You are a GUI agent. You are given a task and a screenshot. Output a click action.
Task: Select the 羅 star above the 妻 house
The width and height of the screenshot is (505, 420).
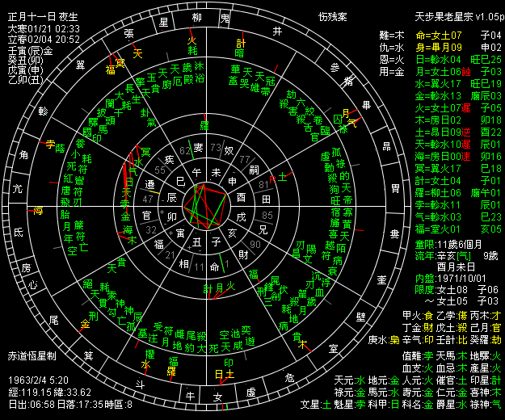pyautogui.click(x=205, y=124)
